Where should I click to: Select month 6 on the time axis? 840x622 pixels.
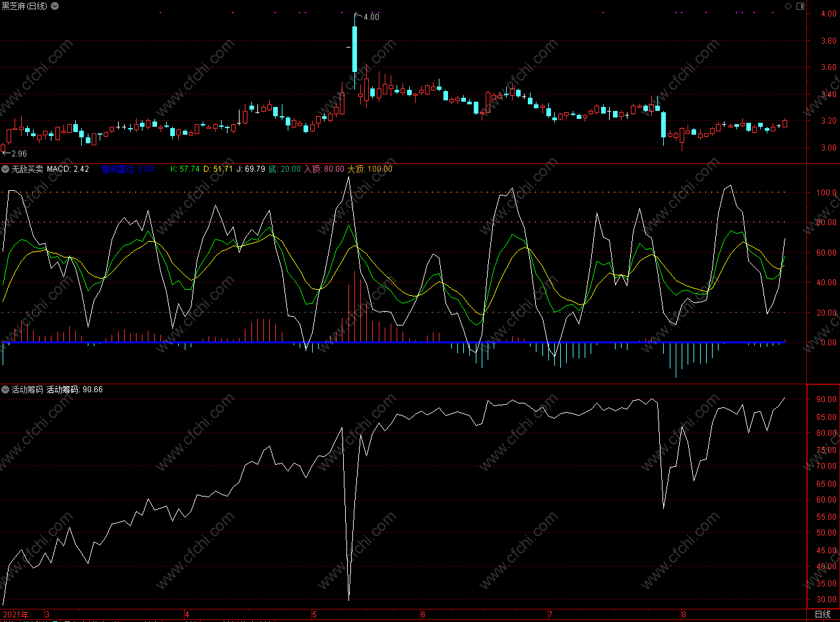pos(423,615)
